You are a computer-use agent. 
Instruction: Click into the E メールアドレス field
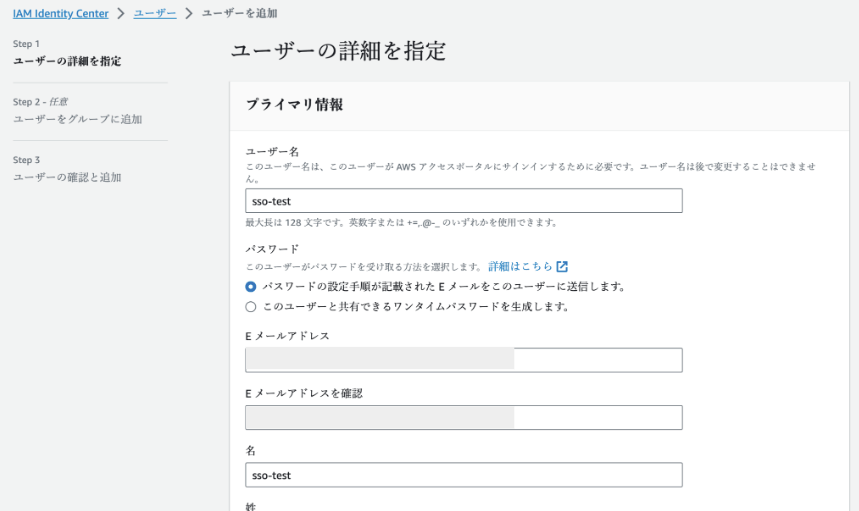pyautogui.click(x=463, y=360)
